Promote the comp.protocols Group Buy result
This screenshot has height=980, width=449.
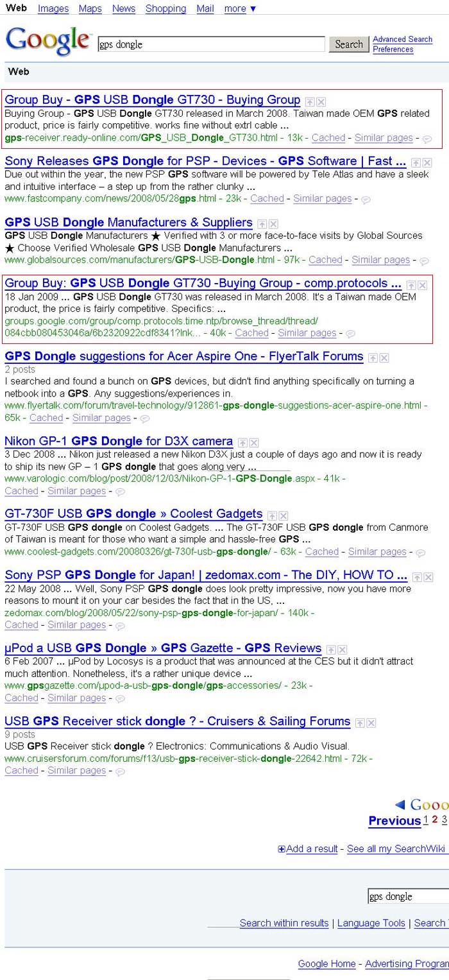coord(411,285)
